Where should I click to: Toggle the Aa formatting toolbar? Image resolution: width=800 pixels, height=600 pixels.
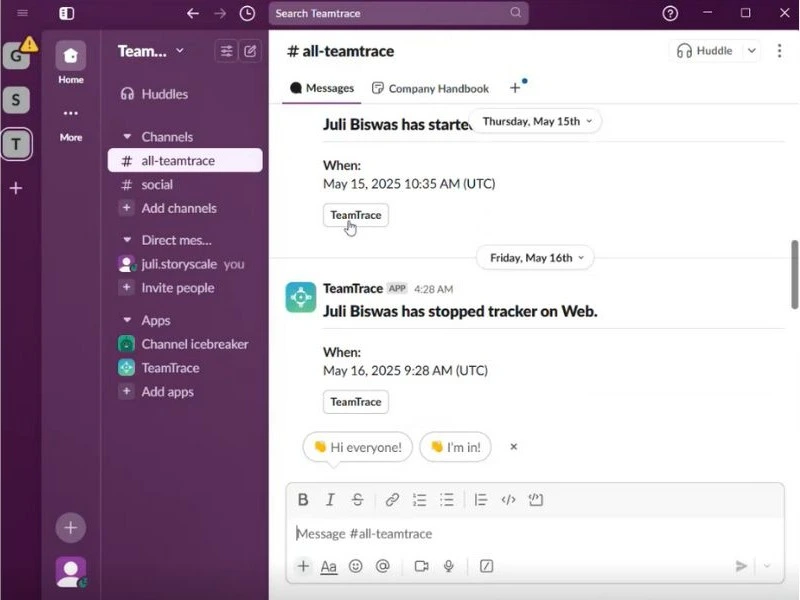tap(329, 566)
